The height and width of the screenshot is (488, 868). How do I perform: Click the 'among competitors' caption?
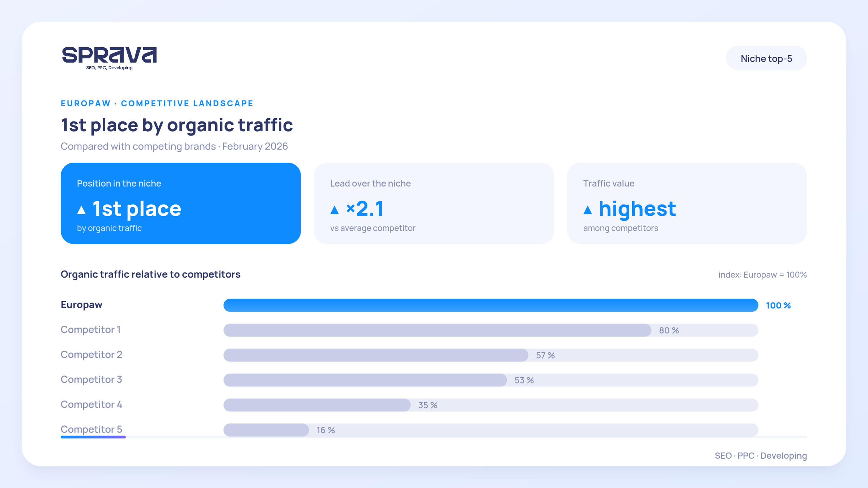click(x=621, y=228)
